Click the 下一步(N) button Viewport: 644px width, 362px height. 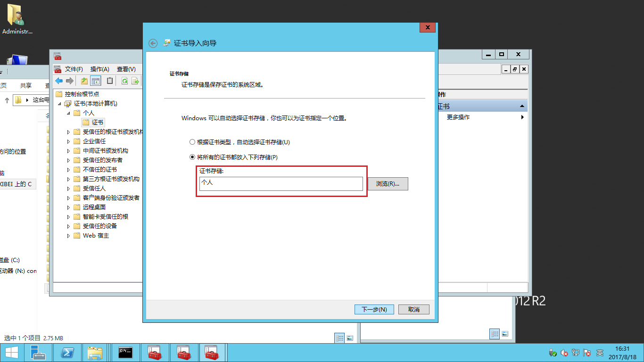[374, 309]
